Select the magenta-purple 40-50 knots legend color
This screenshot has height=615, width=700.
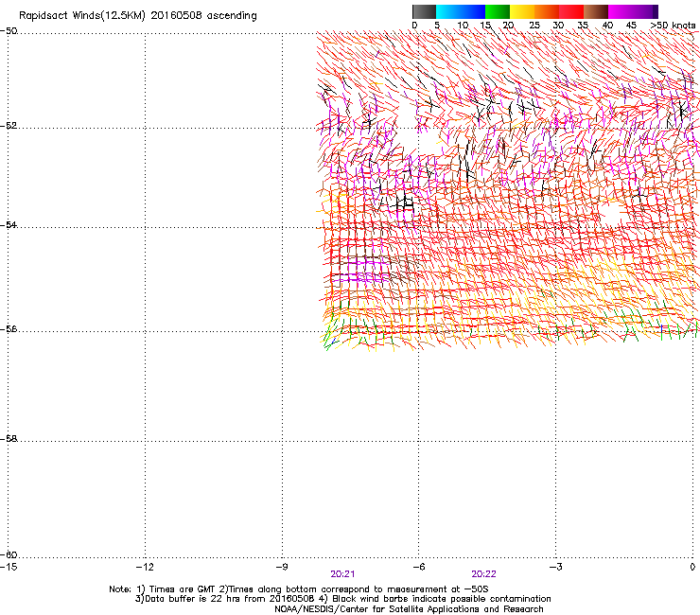click(633, 11)
